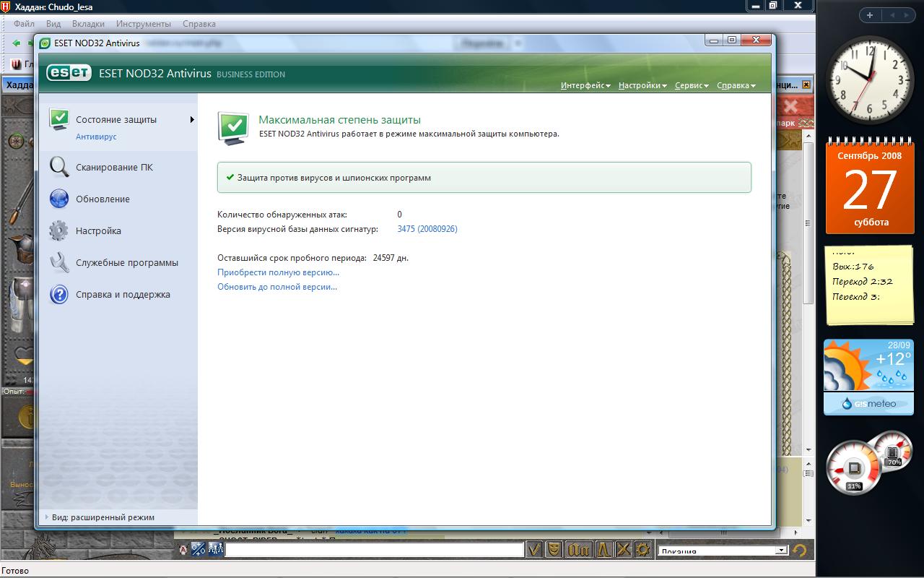This screenshot has height=578, width=924.
Task: Open the Сервис dropdown menu
Action: pos(692,85)
